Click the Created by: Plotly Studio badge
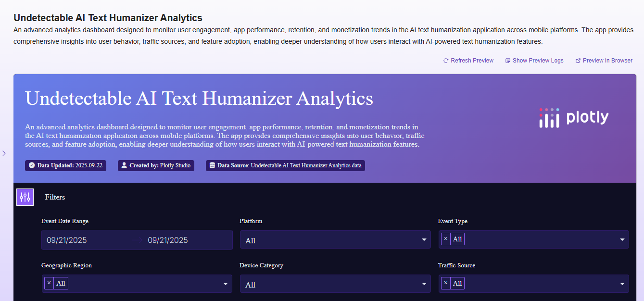Image resolution: width=644 pixels, height=301 pixels. (156, 165)
